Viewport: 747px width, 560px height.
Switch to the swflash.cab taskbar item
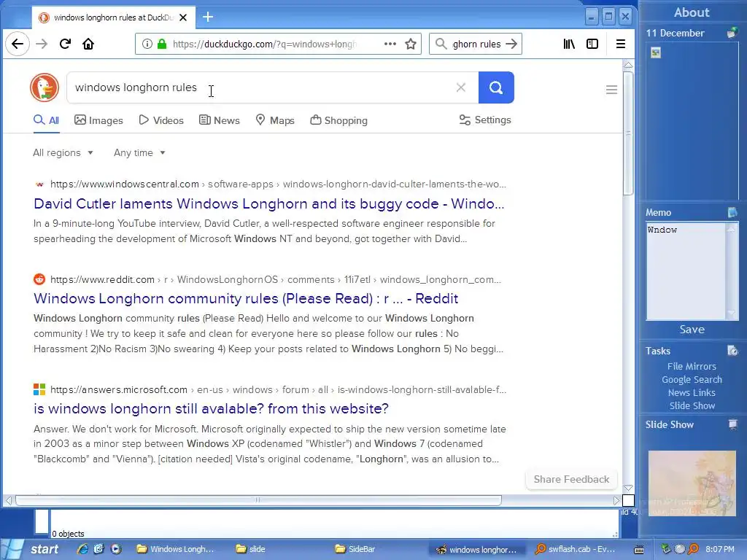pyautogui.click(x=575, y=549)
